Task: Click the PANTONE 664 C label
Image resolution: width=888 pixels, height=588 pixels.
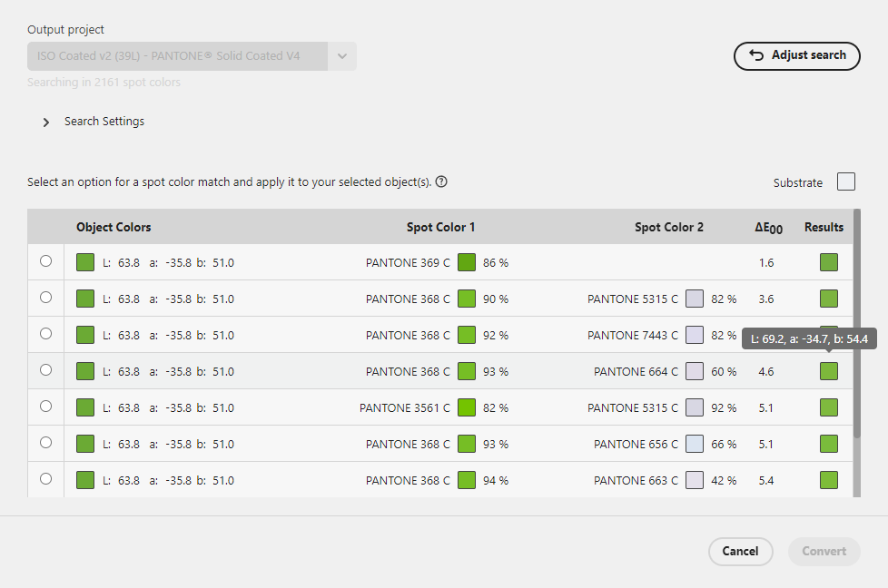Action: (x=636, y=371)
